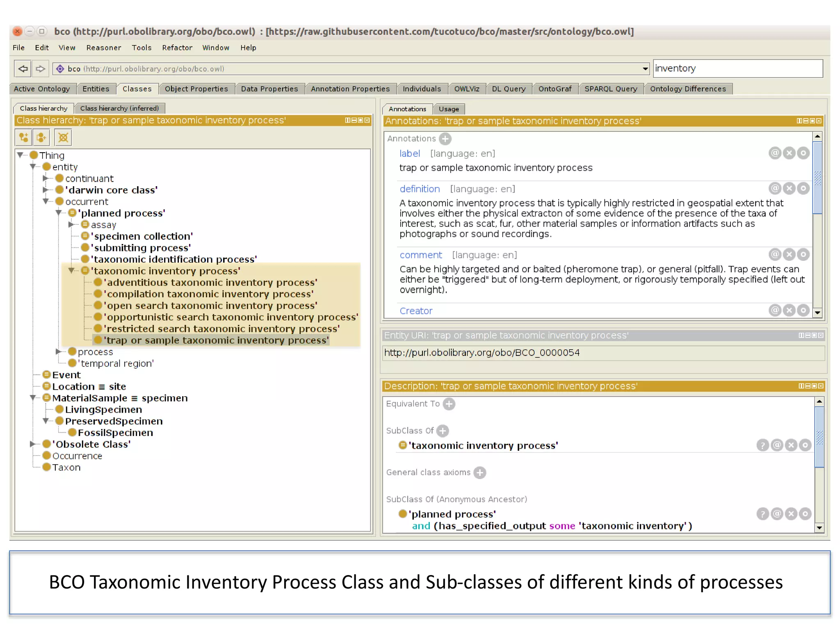Expand the continuant node

46,178
